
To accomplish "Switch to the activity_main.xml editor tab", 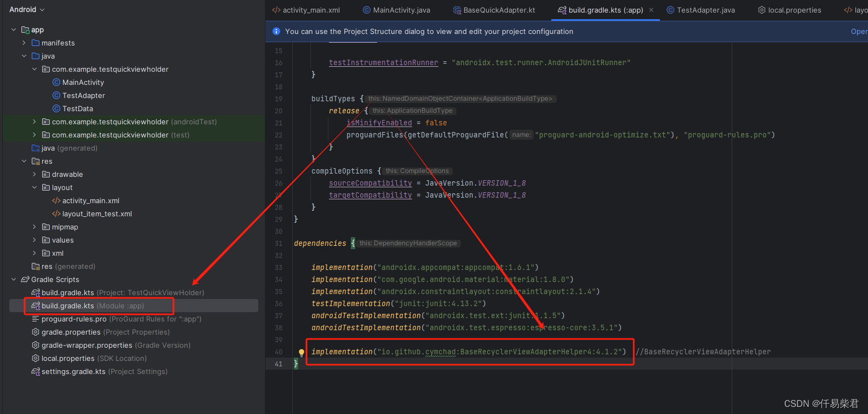I will 306,10.
